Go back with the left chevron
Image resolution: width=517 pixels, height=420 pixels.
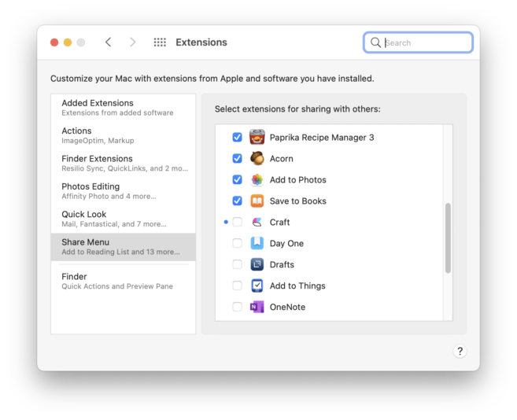click(109, 42)
